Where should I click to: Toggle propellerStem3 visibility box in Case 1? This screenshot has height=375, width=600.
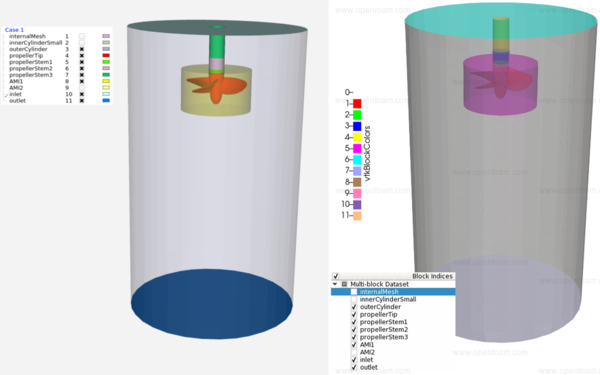(82, 75)
